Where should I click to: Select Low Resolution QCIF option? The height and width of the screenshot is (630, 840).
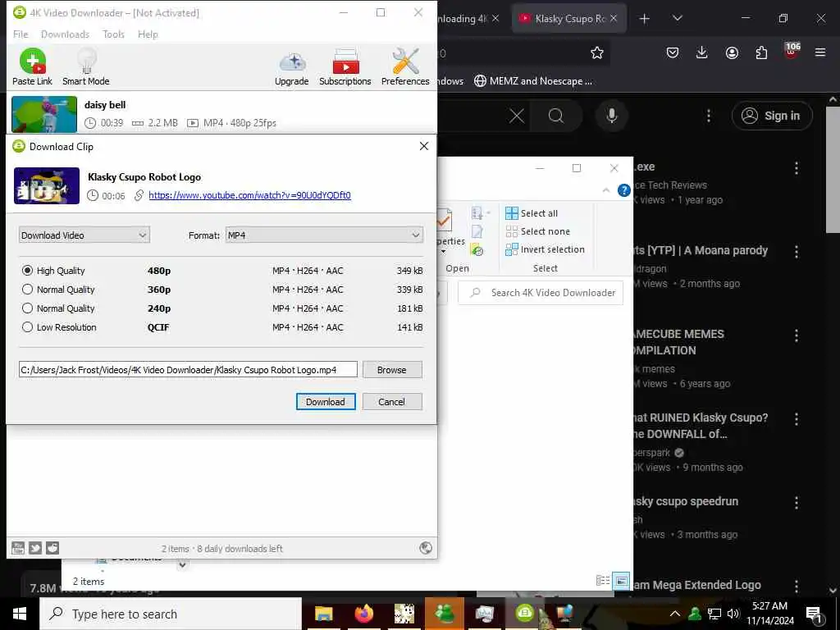tap(27, 326)
